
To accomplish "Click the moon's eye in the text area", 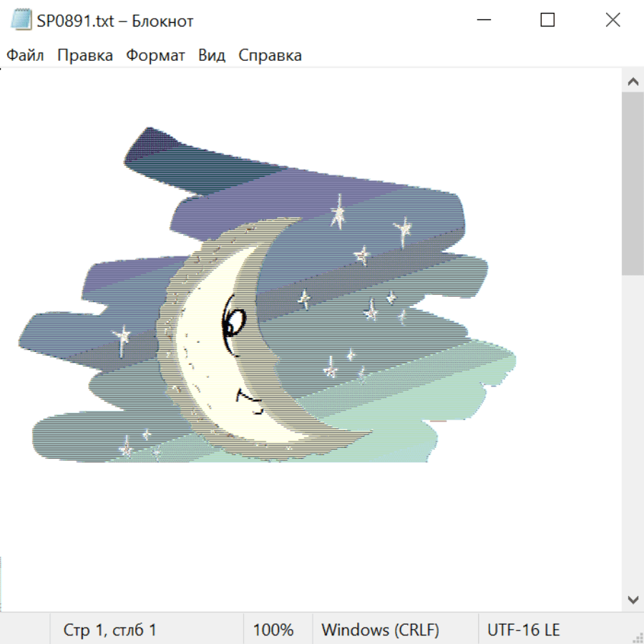I will [x=233, y=323].
